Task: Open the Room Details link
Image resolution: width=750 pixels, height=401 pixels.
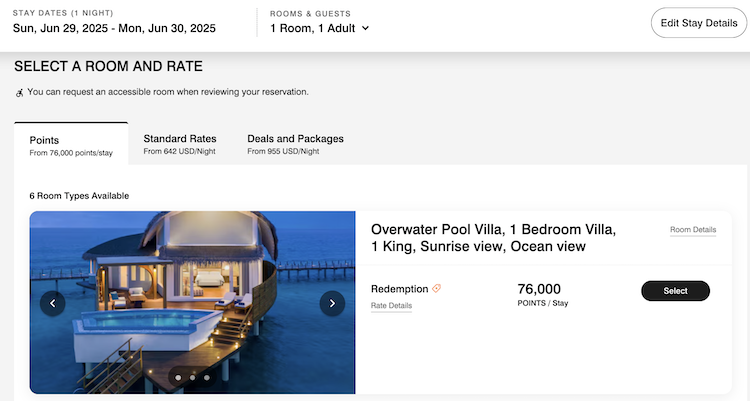Action: tap(692, 230)
